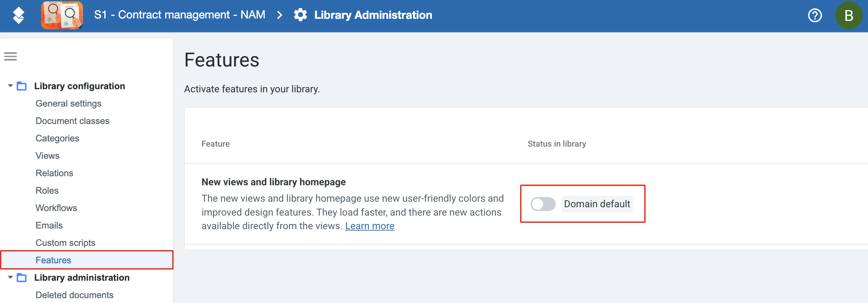Open Emails in the sidebar
Viewport: 868px width, 303px height.
pos(49,225)
